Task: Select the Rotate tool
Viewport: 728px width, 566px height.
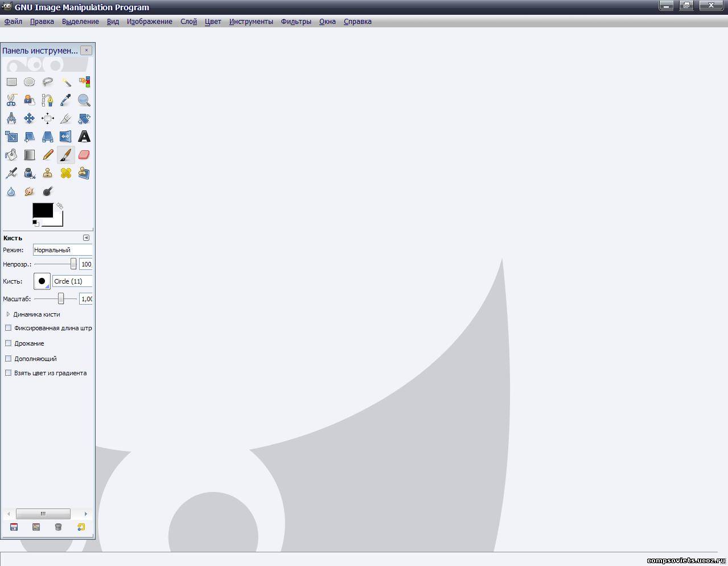Action: pos(84,118)
